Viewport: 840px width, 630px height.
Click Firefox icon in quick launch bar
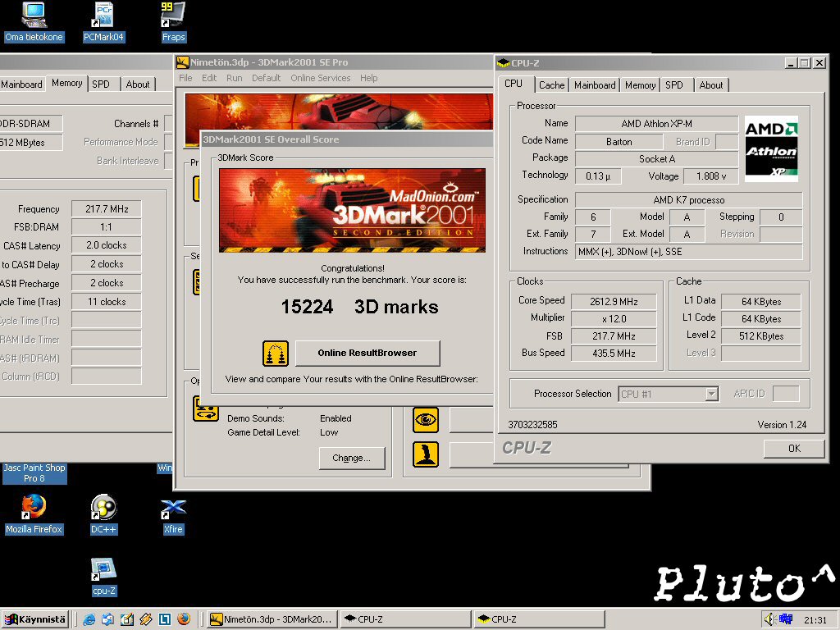pyautogui.click(x=183, y=619)
